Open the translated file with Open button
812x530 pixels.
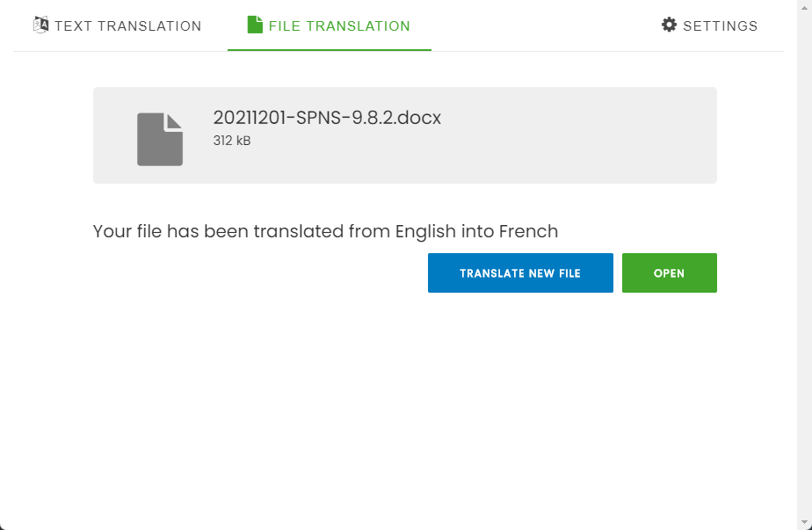click(x=669, y=273)
